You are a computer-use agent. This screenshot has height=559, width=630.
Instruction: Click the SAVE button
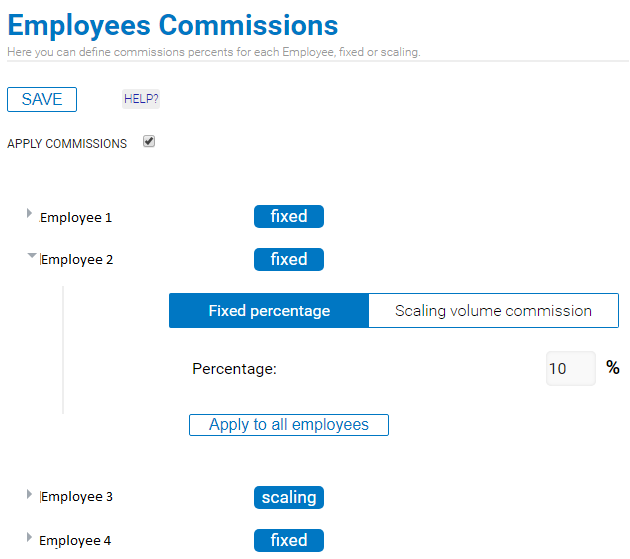(42, 99)
